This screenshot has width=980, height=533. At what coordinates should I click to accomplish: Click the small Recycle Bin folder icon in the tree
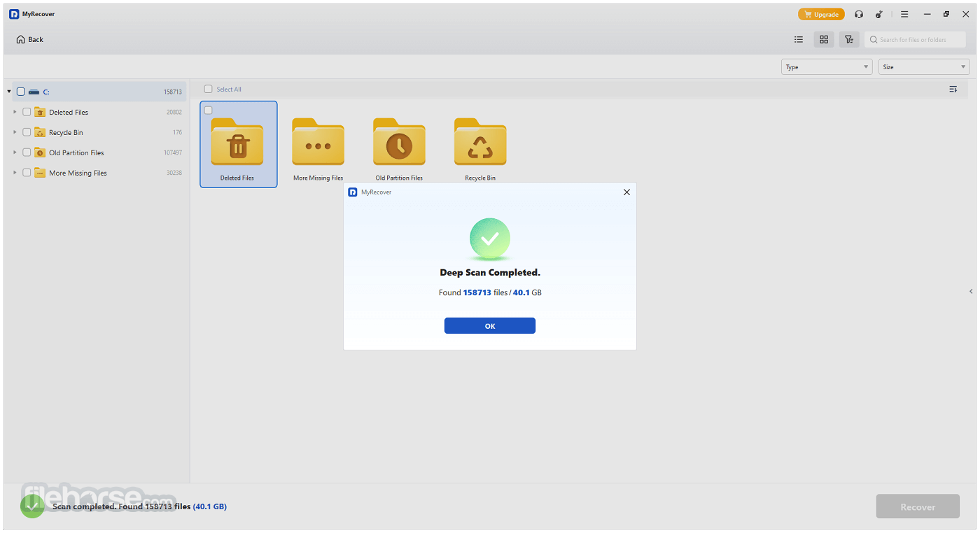[40, 132]
